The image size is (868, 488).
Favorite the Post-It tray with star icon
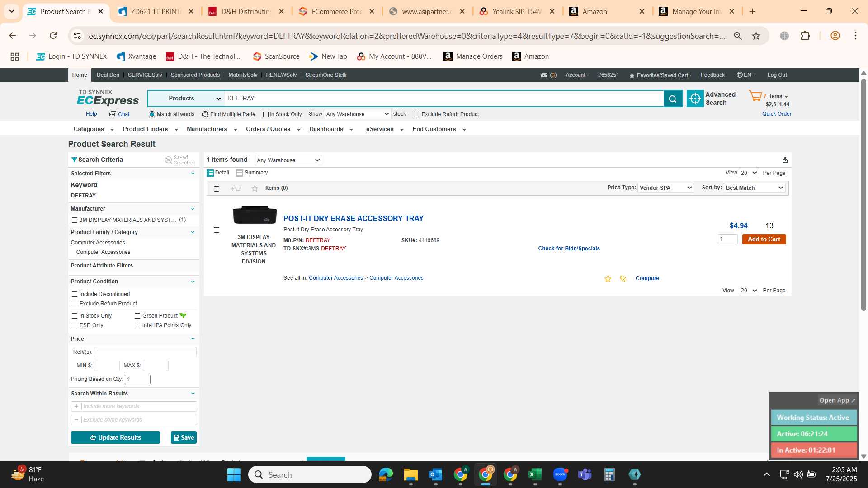click(608, 279)
